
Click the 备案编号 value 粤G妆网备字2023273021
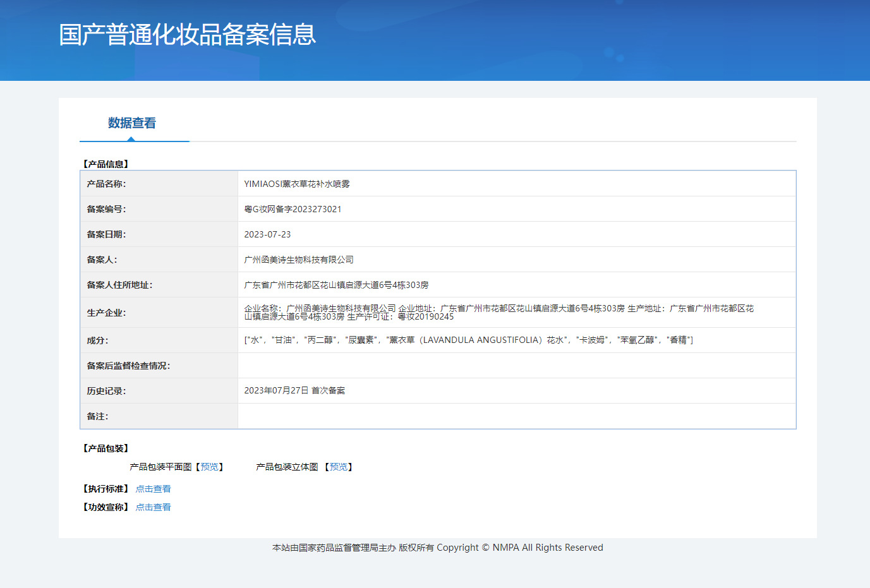pos(293,209)
